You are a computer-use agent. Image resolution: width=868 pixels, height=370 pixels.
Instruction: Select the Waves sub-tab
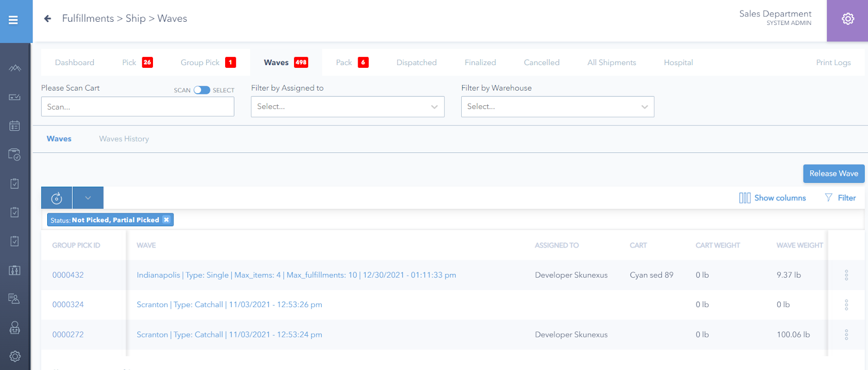pos(59,139)
